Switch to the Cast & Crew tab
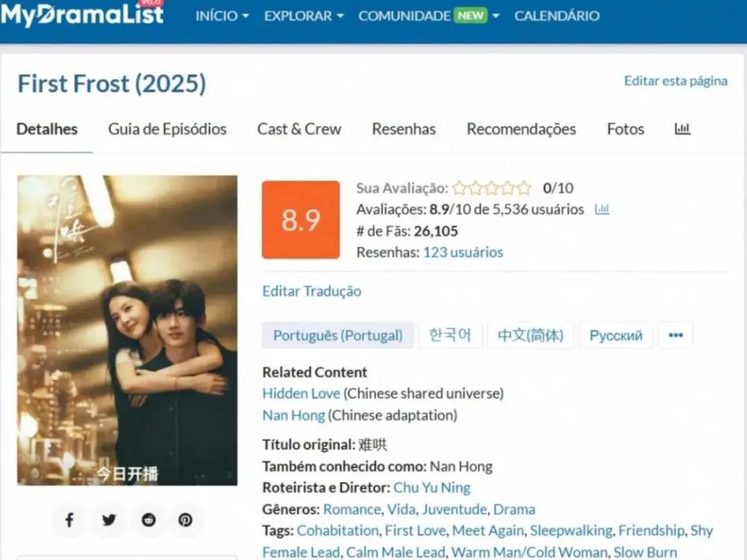 299,129
